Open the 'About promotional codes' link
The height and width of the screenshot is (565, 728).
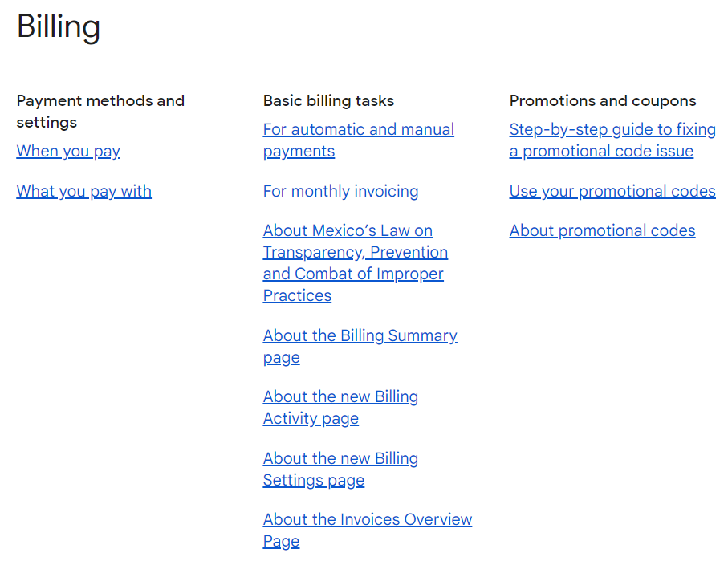[602, 231]
